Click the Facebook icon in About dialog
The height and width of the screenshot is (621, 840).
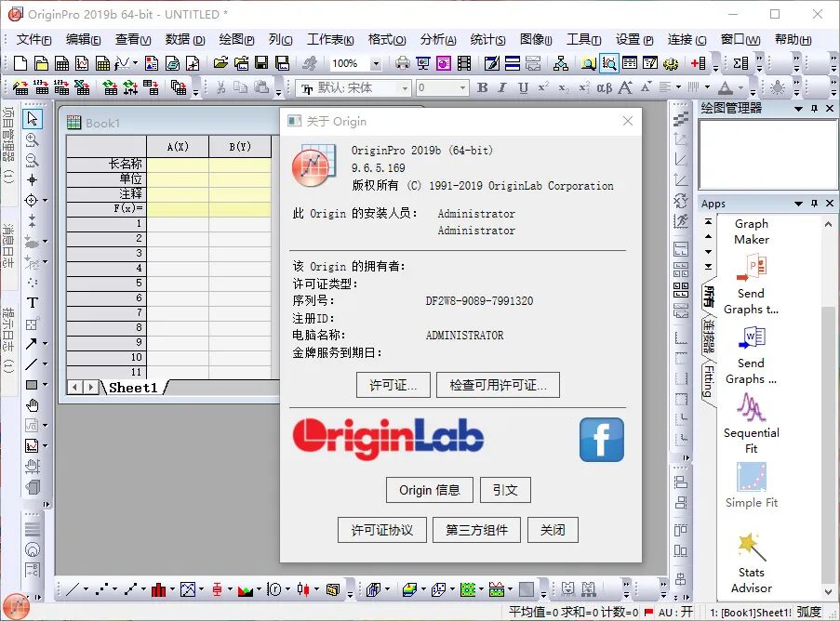click(x=602, y=440)
